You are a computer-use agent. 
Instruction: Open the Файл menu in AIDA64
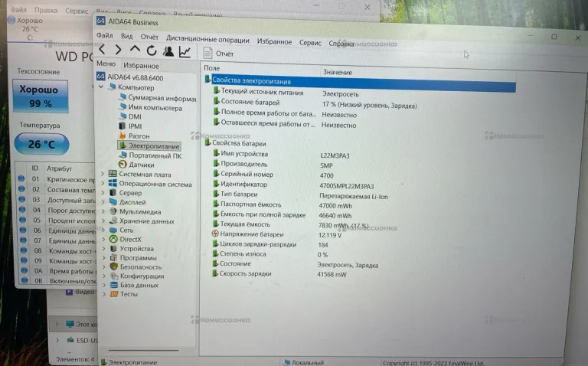click(x=104, y=35)
